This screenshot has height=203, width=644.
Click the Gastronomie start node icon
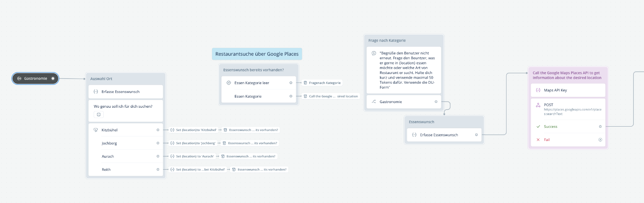(19, 79)
